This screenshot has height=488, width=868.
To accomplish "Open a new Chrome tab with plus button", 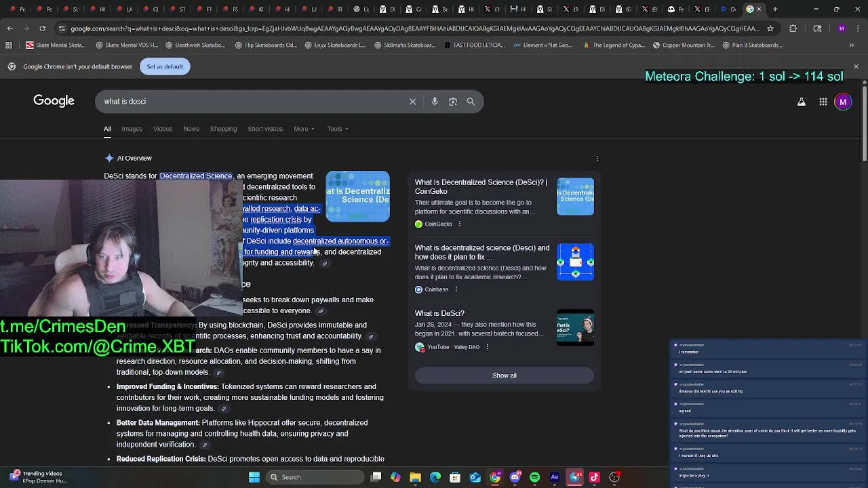I will click(775, 9).
